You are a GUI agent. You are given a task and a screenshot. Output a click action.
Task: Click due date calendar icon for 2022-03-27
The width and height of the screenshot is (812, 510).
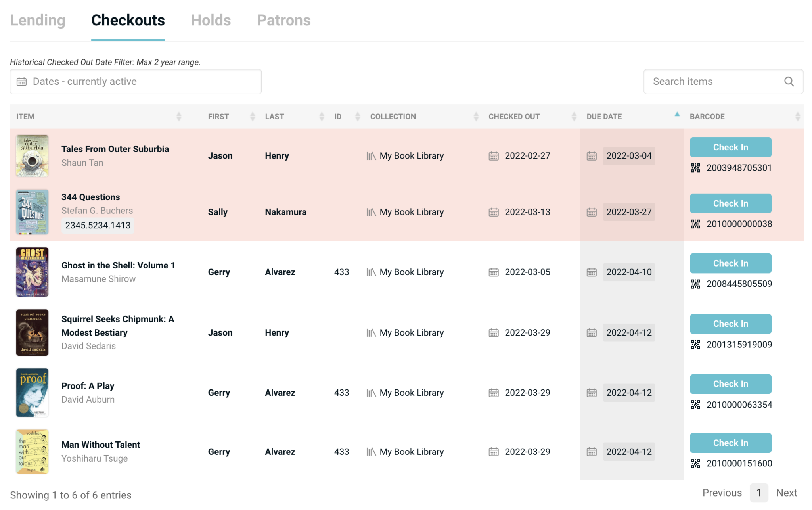coord(591,212)
